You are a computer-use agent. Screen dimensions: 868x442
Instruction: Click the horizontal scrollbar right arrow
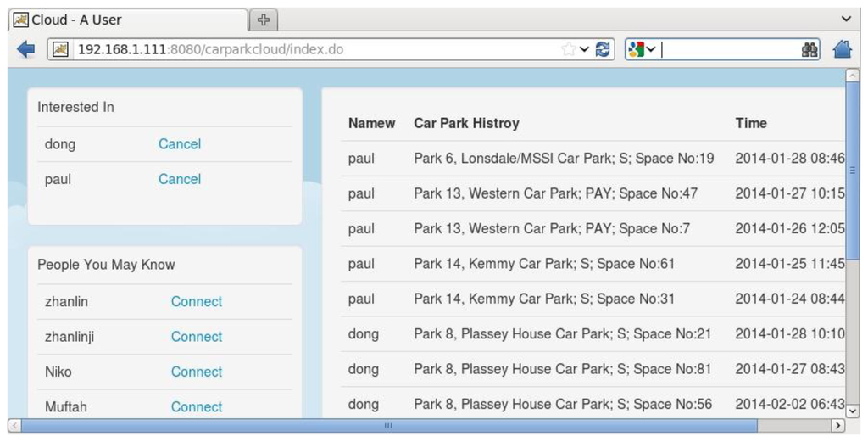click(x=837, y=426)
